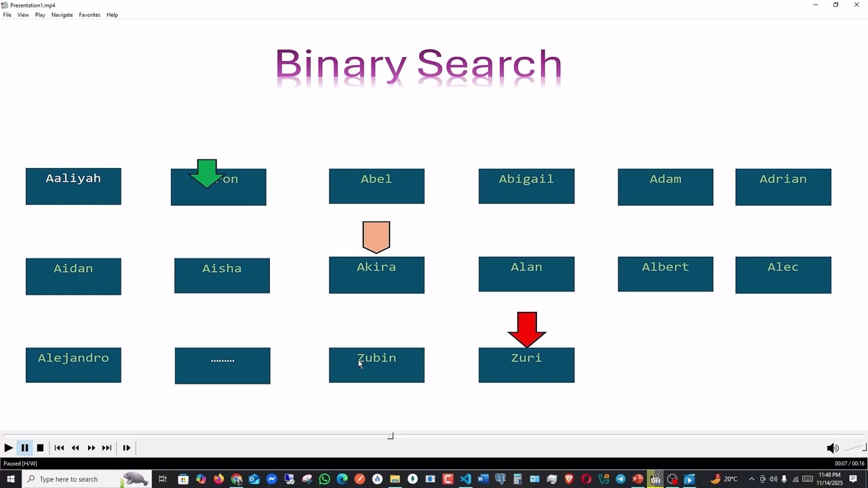The width and height of the screenshot is (868, 488).
Task: Launch Firefox from the taskbar
Action: coord(218,479)
